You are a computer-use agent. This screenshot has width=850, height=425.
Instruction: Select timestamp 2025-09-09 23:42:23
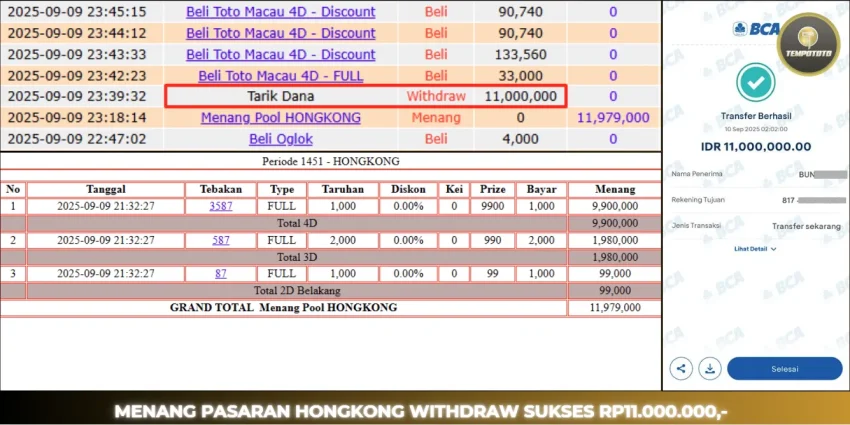pos(77,76)
